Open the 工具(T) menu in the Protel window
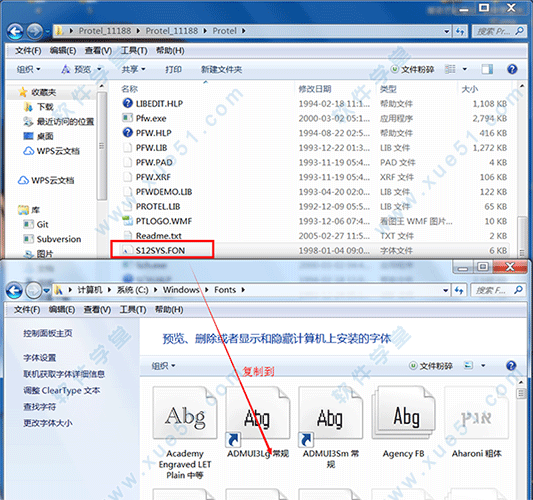Image resolution: width=533 pixels, height=500 pixels. coord(134,51)
